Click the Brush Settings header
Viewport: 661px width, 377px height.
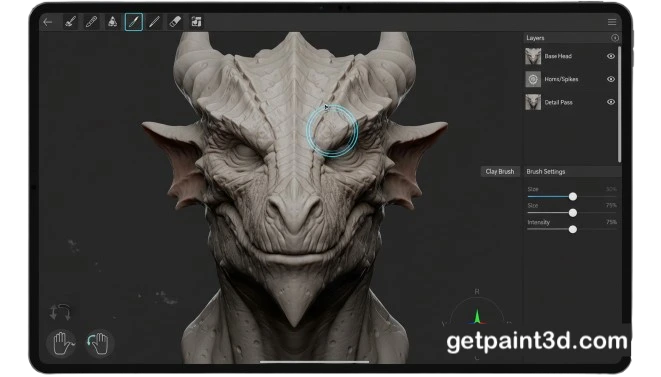572,172
